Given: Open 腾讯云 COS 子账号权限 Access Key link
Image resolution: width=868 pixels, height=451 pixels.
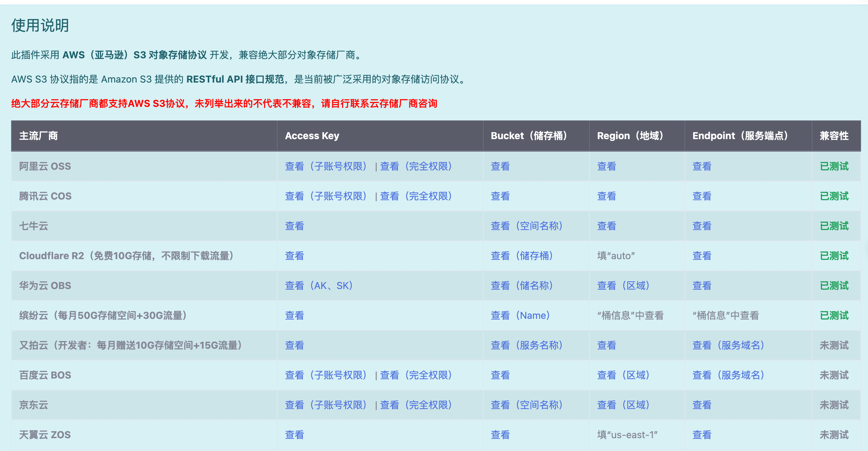Looking at the screenshot, I should click(326, 196).
